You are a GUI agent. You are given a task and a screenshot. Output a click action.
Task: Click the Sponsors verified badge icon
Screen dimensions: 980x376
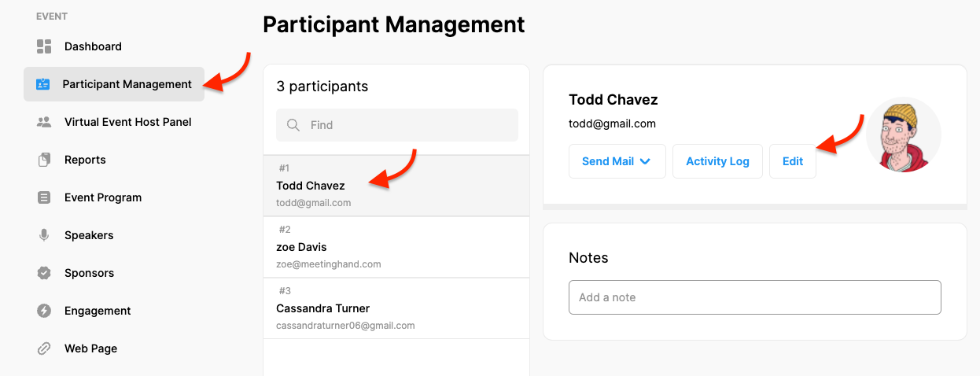[44, 273]
